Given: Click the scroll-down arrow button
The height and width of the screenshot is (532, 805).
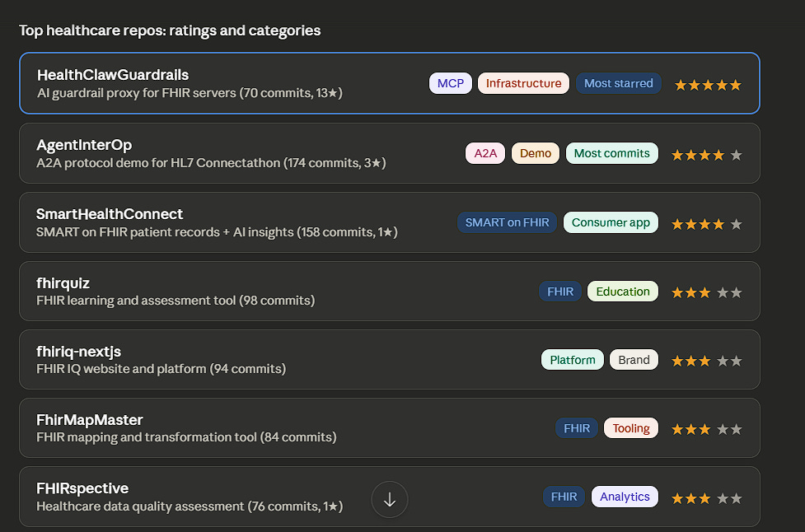Looking at the screenshot, I should (389, 499).
